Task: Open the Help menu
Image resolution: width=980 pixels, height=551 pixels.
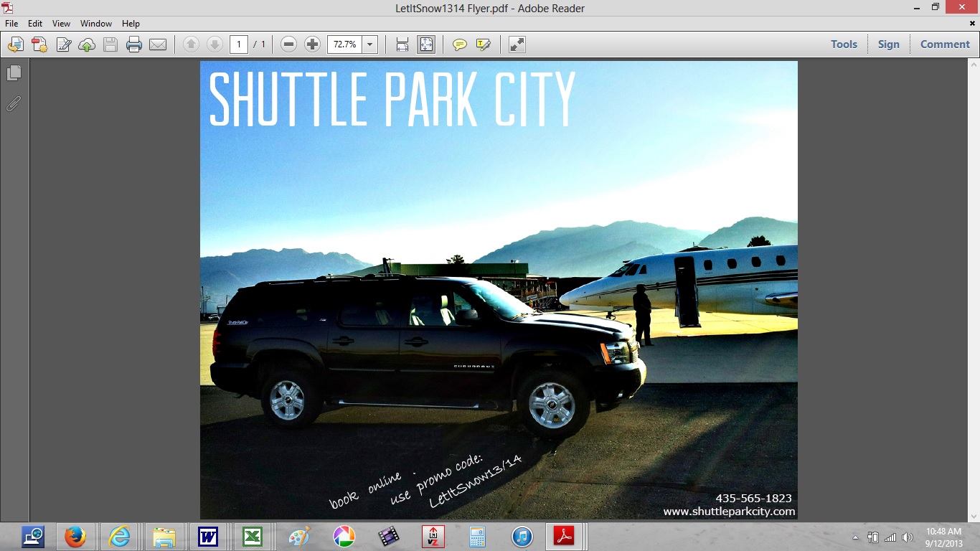Action: (131, 24)
